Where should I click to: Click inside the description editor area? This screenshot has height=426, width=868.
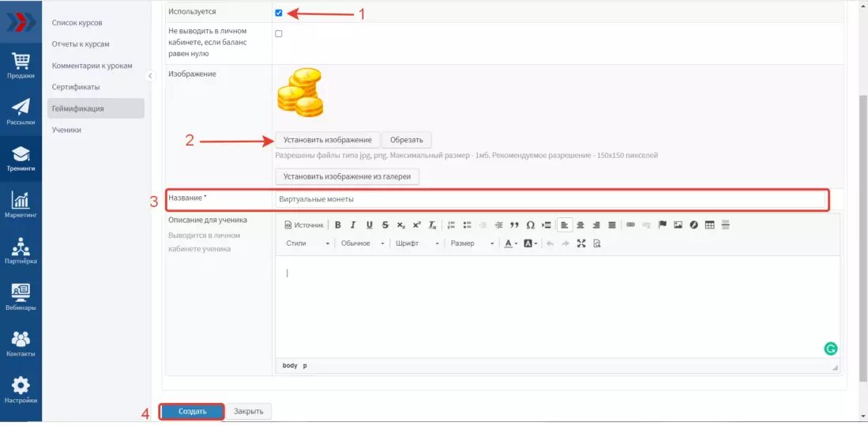pyautogui.click(x=558, y=307)
